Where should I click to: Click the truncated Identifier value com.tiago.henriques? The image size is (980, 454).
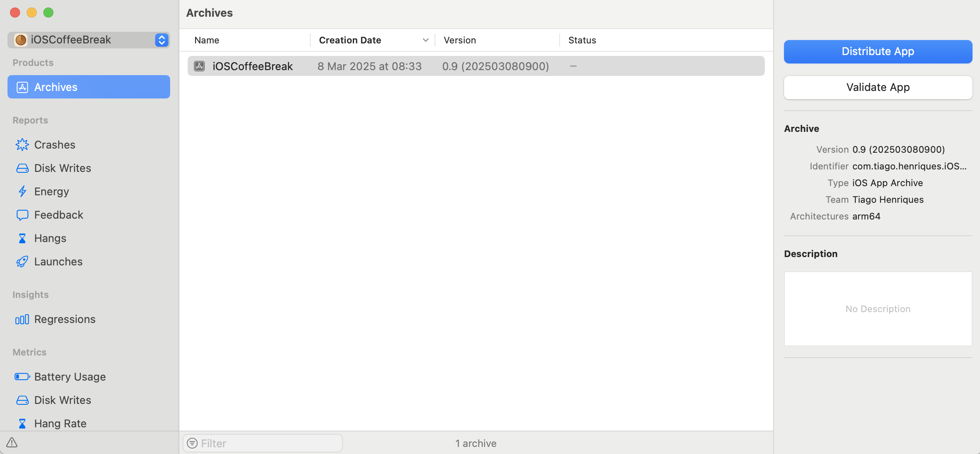click(909, 166)
